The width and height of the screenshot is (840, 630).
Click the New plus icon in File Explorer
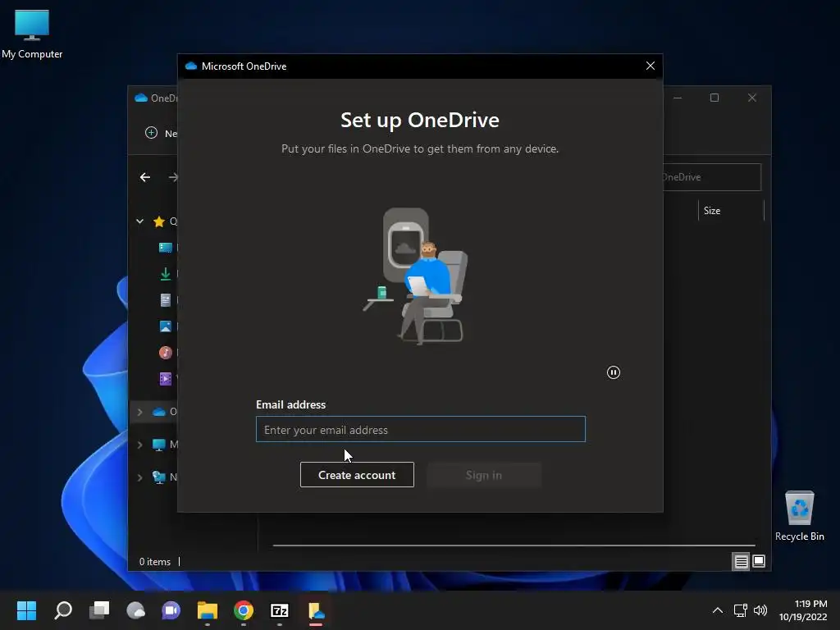(151, 132)
